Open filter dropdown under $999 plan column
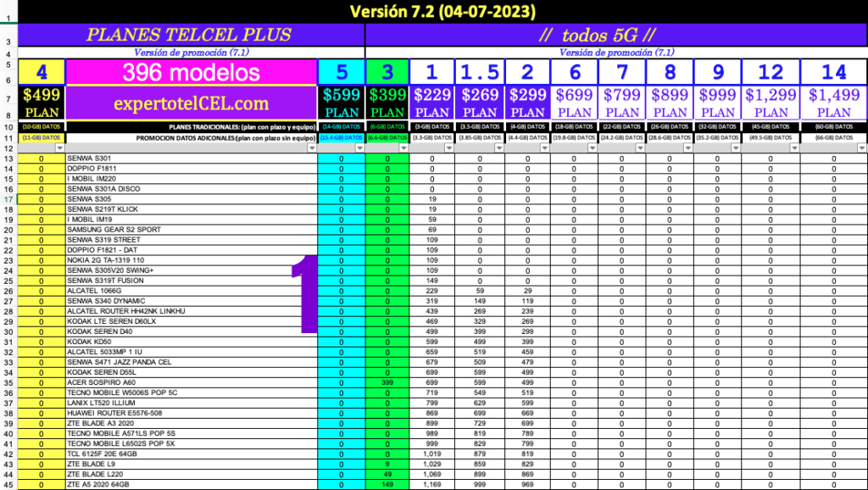The image size is (868, 490). [736, 148]
